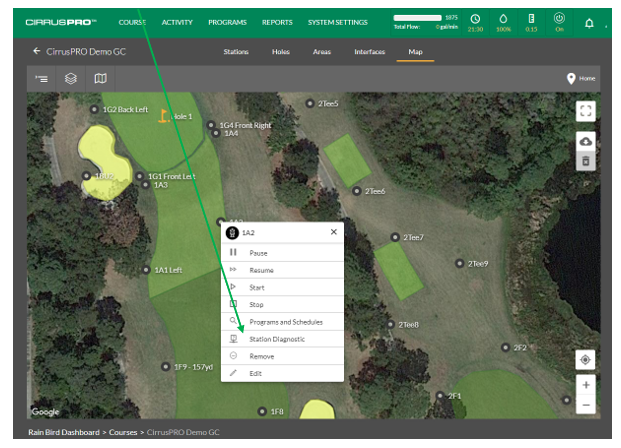Click the Rain Bird Dashboard breadcrumb link
This screenshot has height=448, width=621.
tap(64, 432)
